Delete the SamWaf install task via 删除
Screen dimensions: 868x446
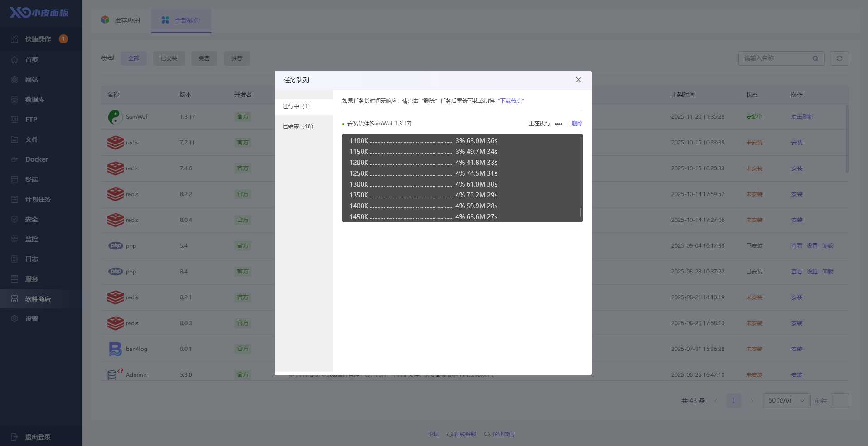coord(577,123)
